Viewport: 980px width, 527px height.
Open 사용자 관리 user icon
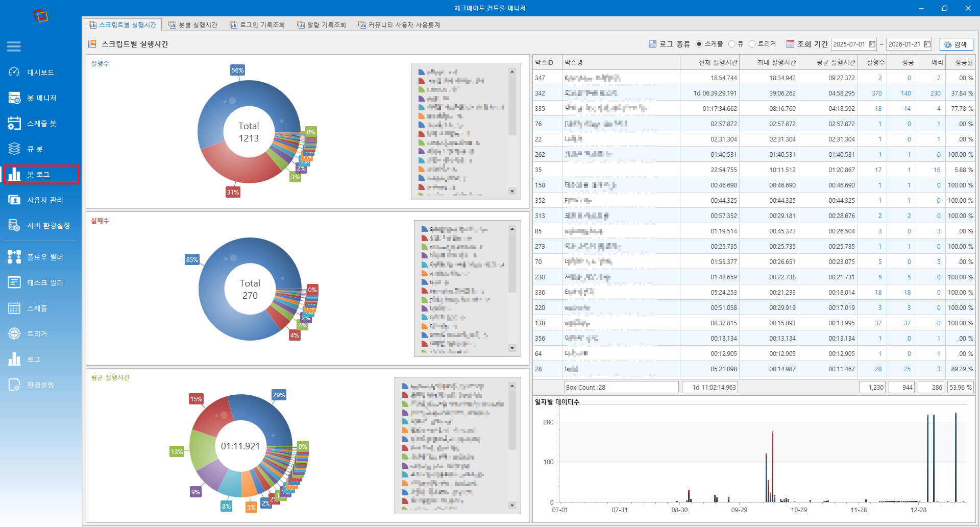[14, 200]
